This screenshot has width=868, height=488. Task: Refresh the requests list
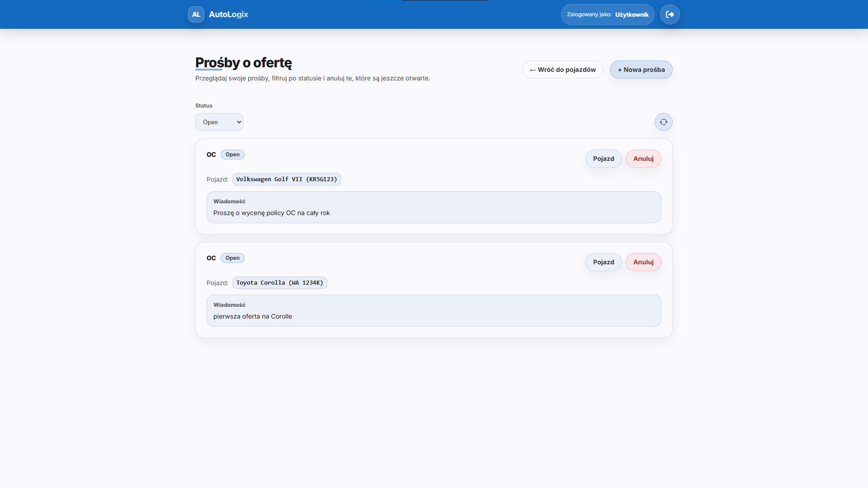(x=664, y=122)
